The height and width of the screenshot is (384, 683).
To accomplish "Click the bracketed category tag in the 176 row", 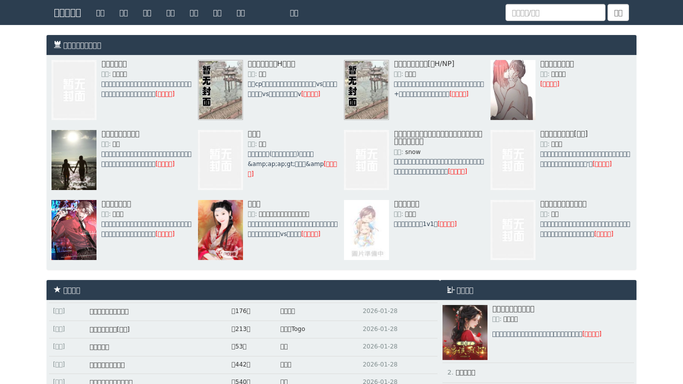I will click(x=59, y=311).
